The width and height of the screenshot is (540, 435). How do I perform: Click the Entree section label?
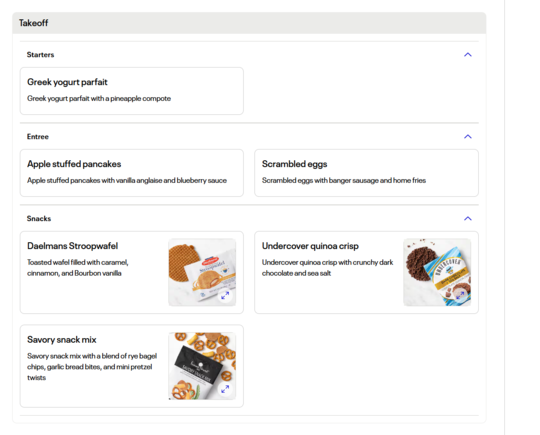38,137
